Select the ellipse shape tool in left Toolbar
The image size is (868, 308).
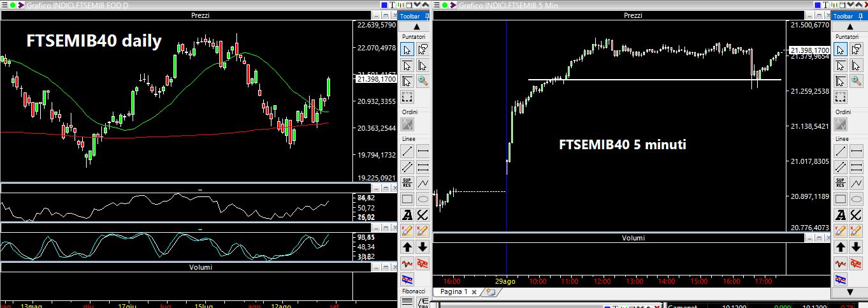point(422,199)
